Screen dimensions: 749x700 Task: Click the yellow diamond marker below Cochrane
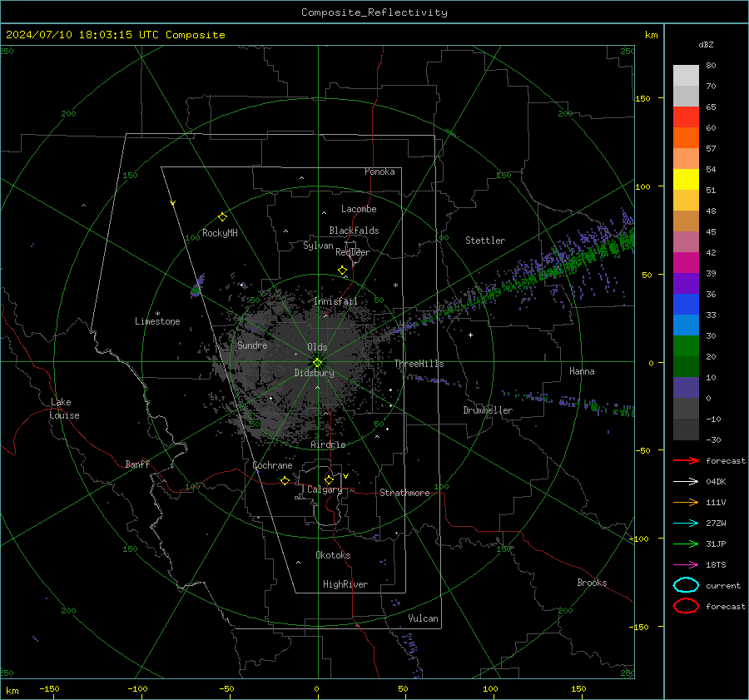point(285,480)
